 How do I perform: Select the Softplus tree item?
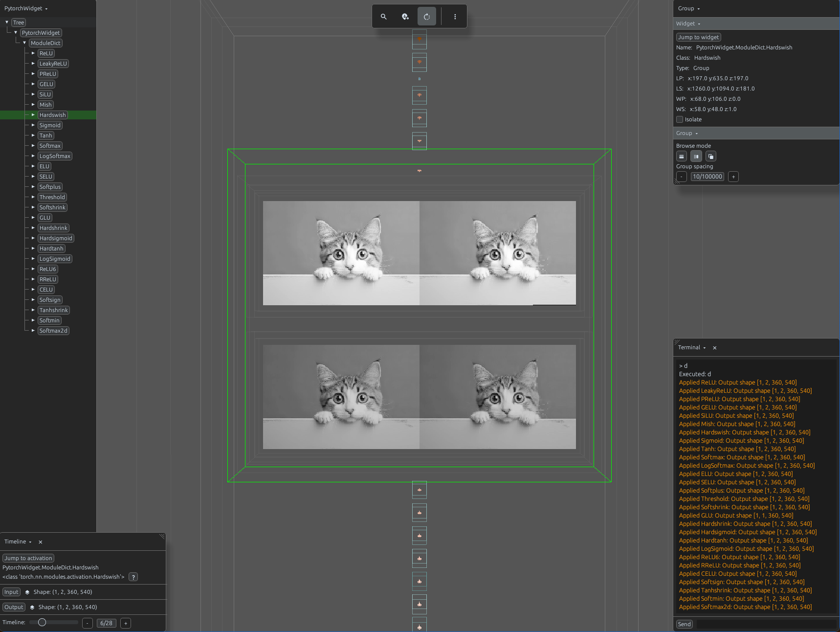[x=50, y=187]
